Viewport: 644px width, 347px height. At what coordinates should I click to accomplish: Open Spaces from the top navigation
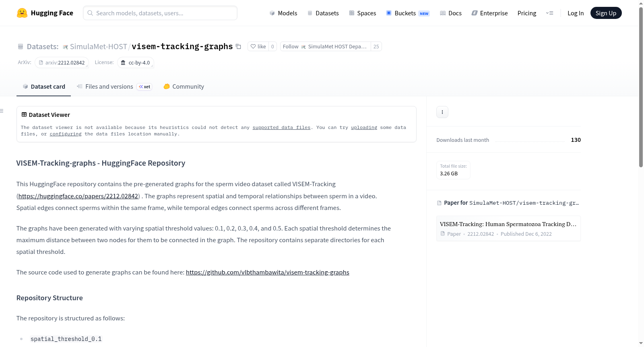pos(363,13)
